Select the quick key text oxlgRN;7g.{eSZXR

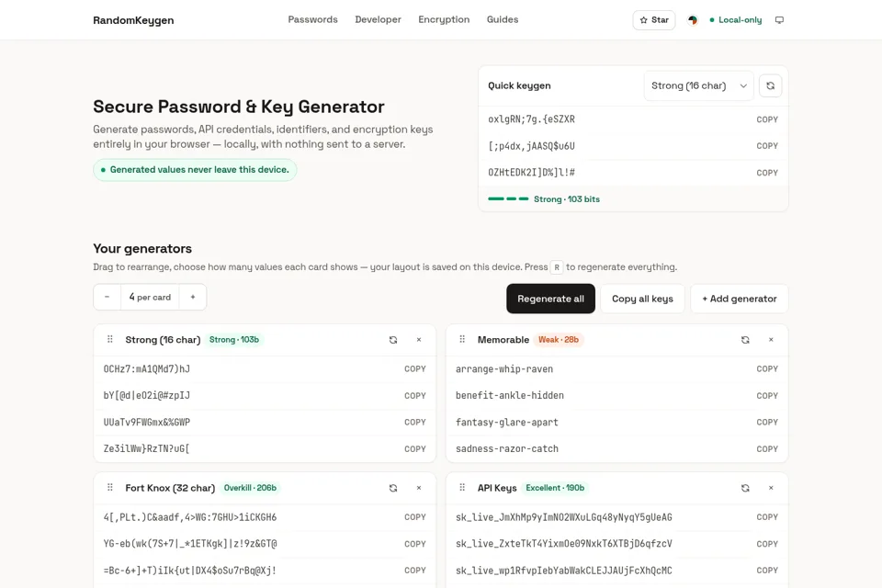click(x=531, y=119)
